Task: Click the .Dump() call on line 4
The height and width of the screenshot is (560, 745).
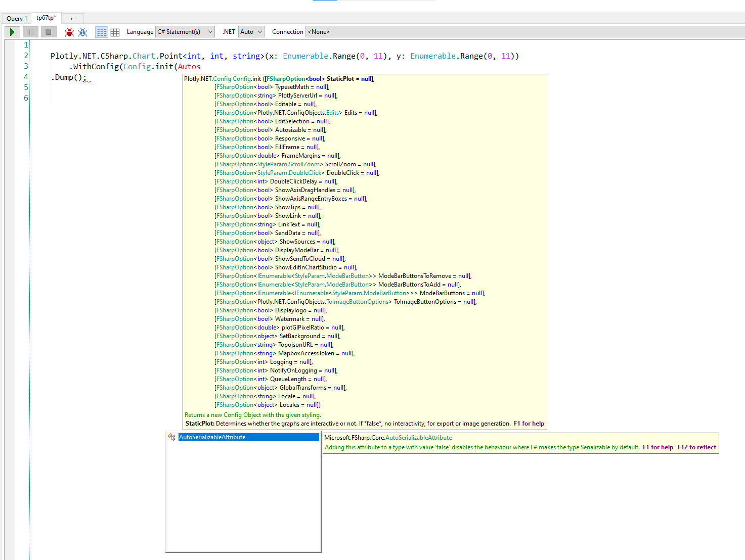Action: (x=68, y=77)
